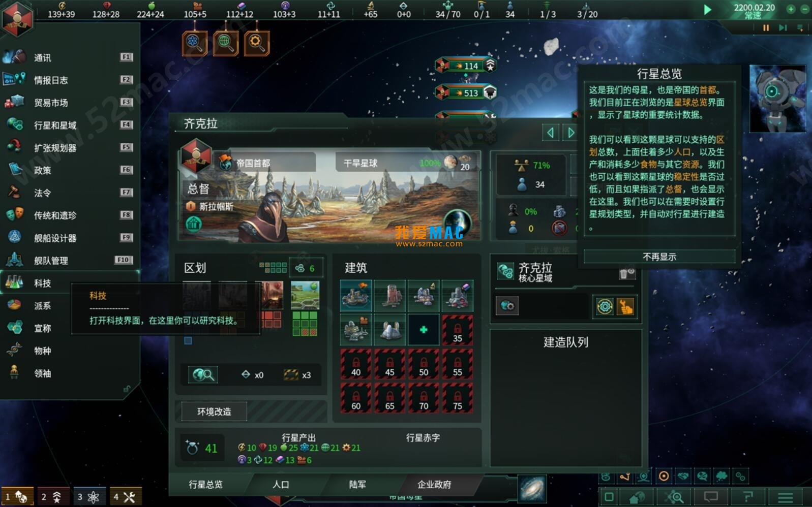
Task: Pause the game speed
Action: pyautogui.click(x=766, y=27)
